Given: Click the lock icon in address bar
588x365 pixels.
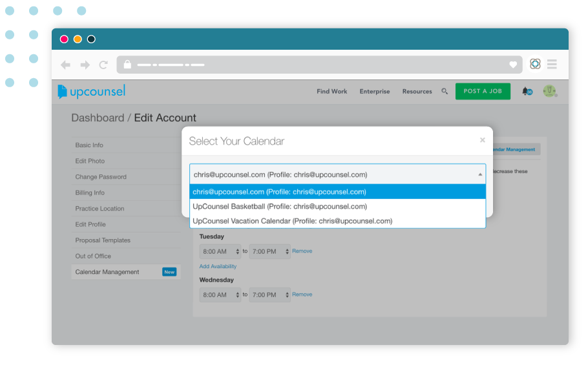Looking at the screenshot, I should (x=127, y=65).
